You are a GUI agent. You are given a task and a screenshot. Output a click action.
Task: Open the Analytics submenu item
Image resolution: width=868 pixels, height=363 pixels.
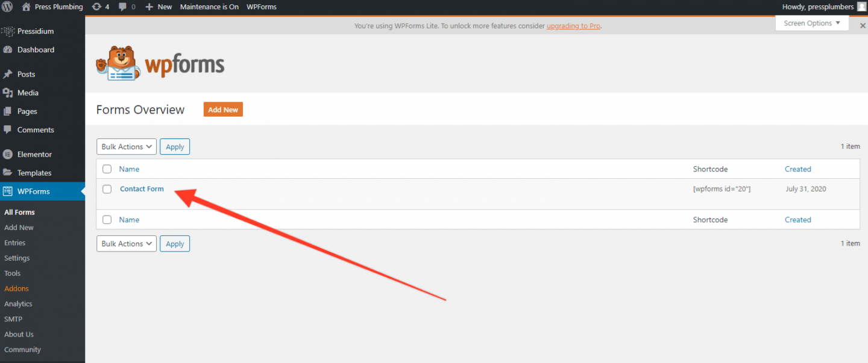pyautogui.click(x=18, y=304)
